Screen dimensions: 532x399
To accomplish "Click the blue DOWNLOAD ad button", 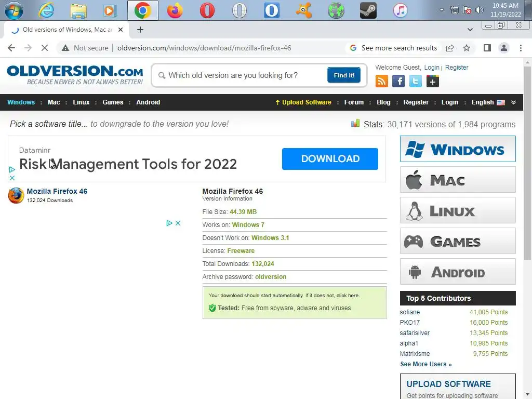I will click(x=330, y=159).
